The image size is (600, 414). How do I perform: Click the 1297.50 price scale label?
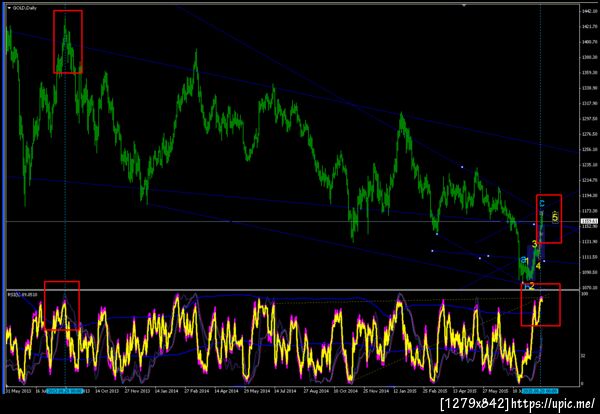point(589,119)
